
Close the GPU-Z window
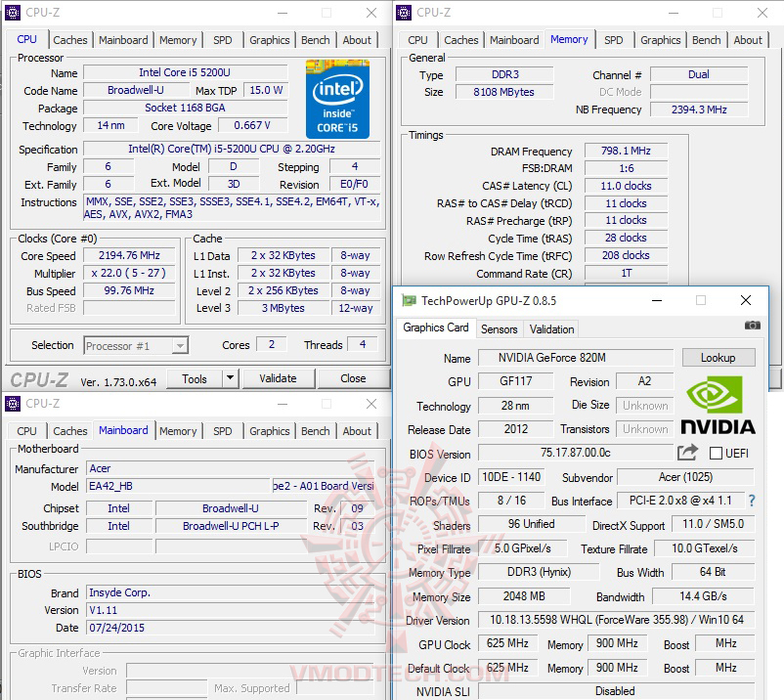tap(746, 300)
